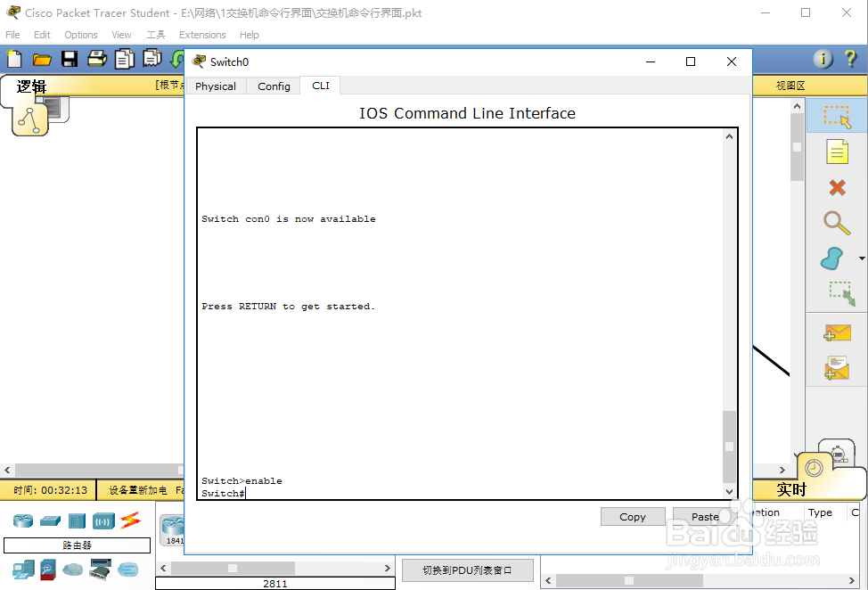Open the logical workspace topology icon

pyautogui.click(x=29, y=119)
